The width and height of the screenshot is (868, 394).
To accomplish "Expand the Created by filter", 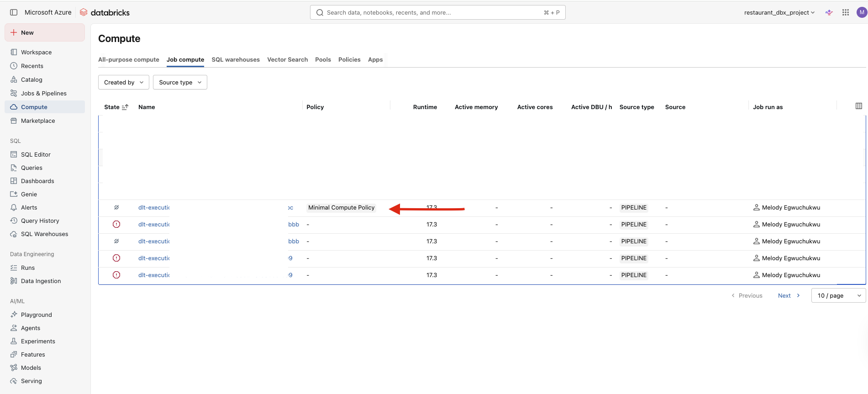I will [x=124, y=82].
